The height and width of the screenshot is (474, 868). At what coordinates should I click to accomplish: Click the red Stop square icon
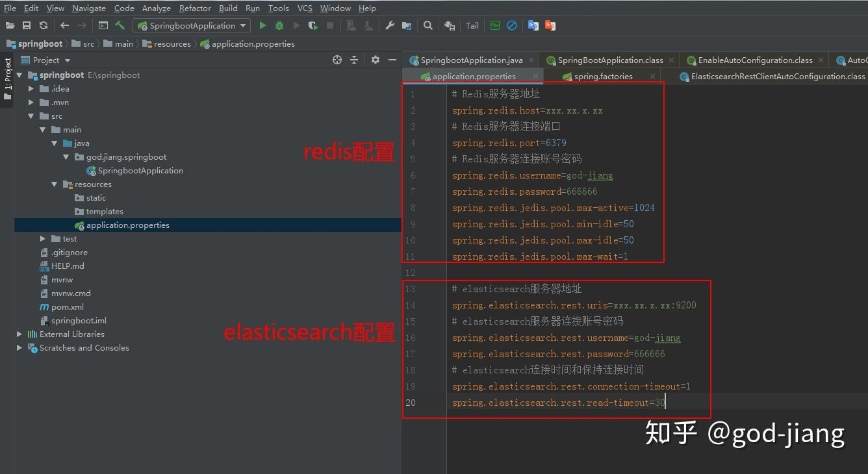point(330,25)
